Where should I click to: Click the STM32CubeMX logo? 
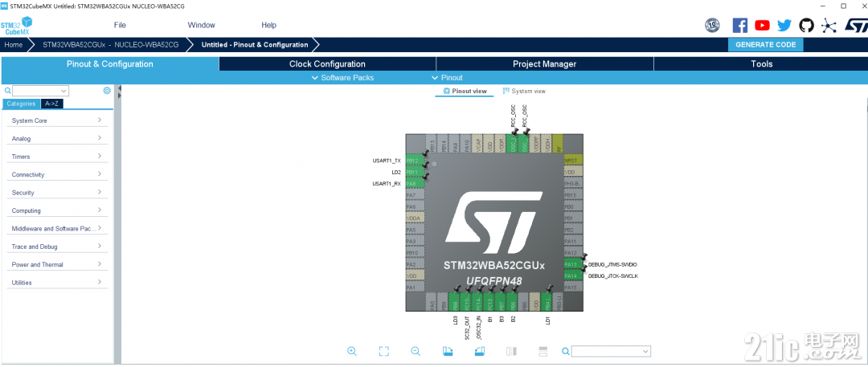click(x=16, y=26)
